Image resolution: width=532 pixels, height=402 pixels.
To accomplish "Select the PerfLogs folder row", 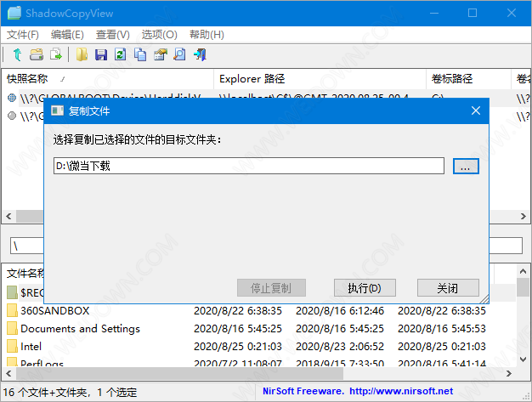I will pyautogui.click(x=259, y=362).
